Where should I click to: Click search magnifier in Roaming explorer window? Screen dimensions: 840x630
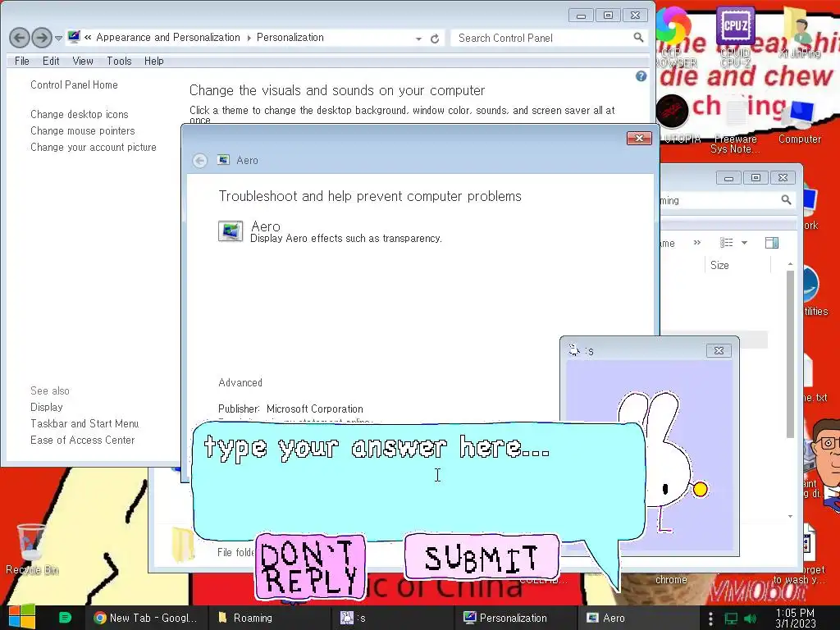786,200
